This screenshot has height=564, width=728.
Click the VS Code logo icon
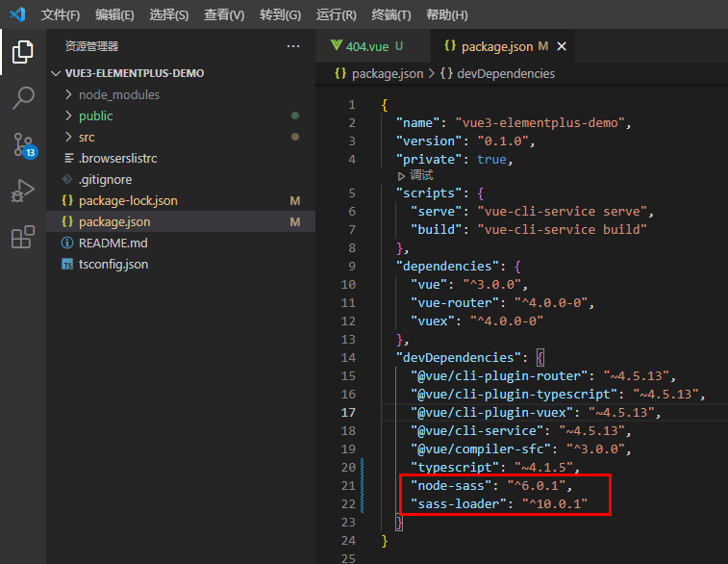pyautogui.click(x=17, y=14)
